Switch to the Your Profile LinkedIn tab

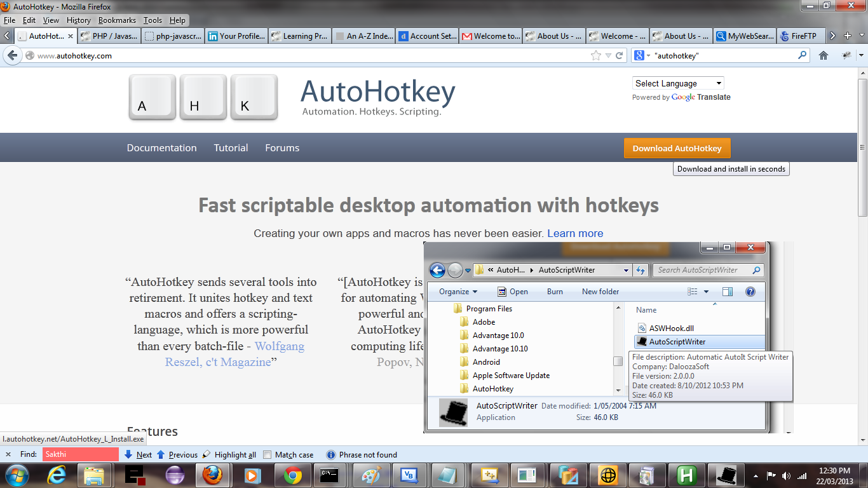click(236, 36)
